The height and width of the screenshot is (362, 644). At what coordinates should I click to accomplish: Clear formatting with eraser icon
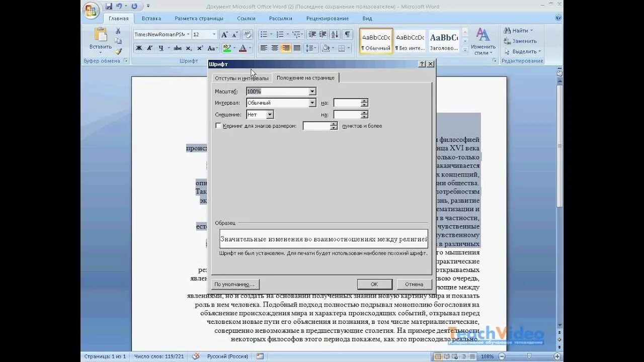[247, 35]
